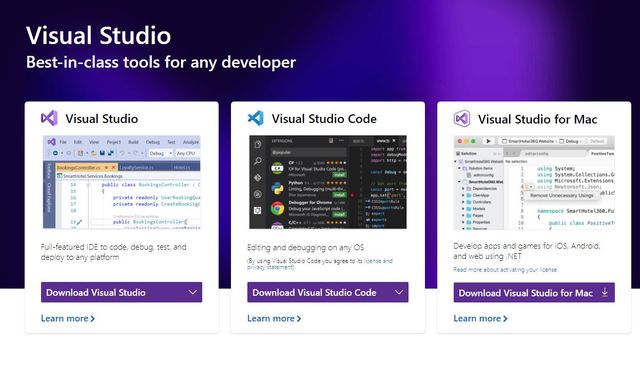Click the Visual Studio Code extensions screenshot

point(328,182)
